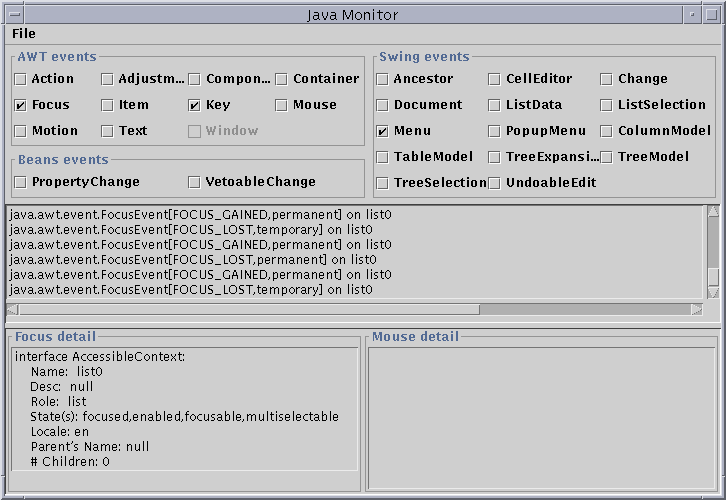Enable the UndoableEdit checkbox
This screenshot has width=726, height=500.
coord(494,183)
